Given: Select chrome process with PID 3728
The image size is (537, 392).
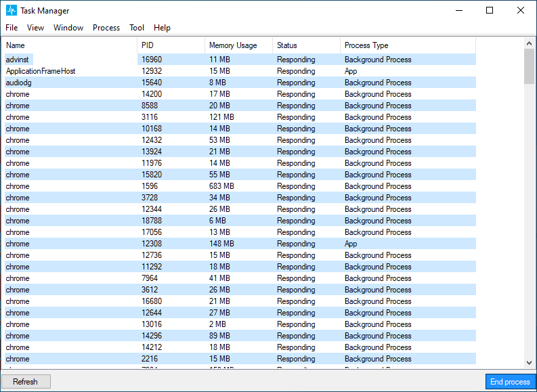Looking at the screenshot, I should coord(240,198).
